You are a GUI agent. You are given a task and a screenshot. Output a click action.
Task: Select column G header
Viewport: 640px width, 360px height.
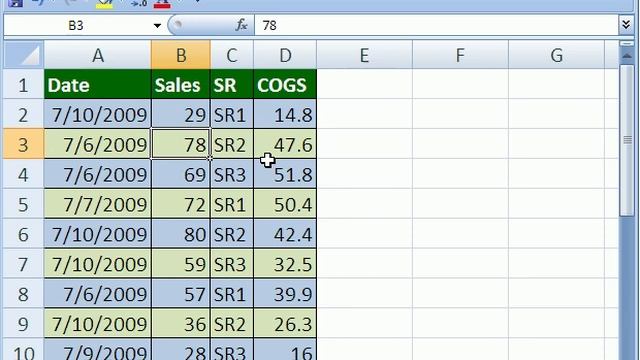tap(556, 55)
